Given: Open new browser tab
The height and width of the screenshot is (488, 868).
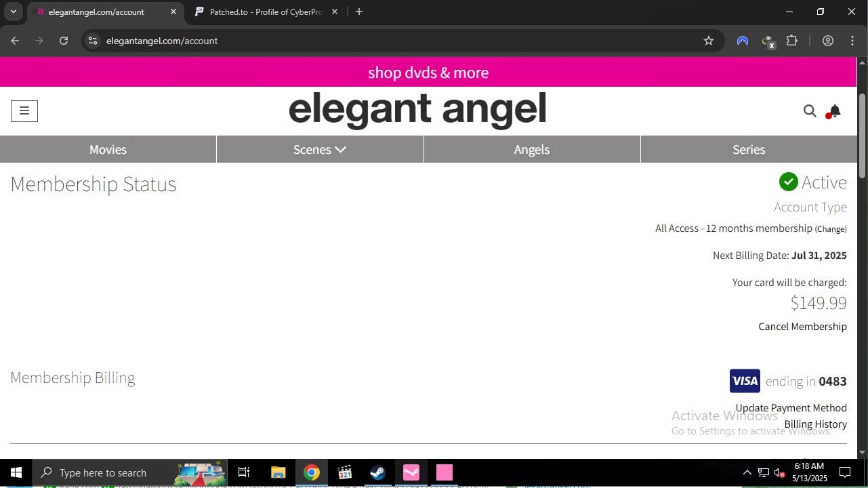Looking at the screenshot, I should tap(359, 12).
